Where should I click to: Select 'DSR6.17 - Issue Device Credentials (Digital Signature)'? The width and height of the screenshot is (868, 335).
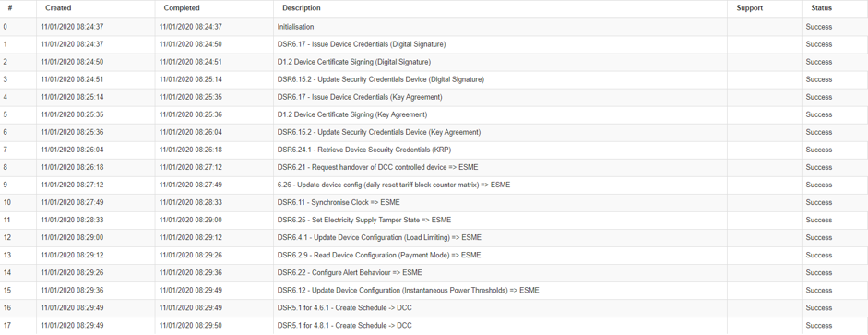(x=362, y=44)
